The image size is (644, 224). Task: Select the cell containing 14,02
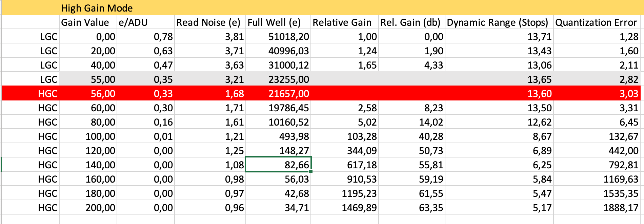click(x=412, y=122)
